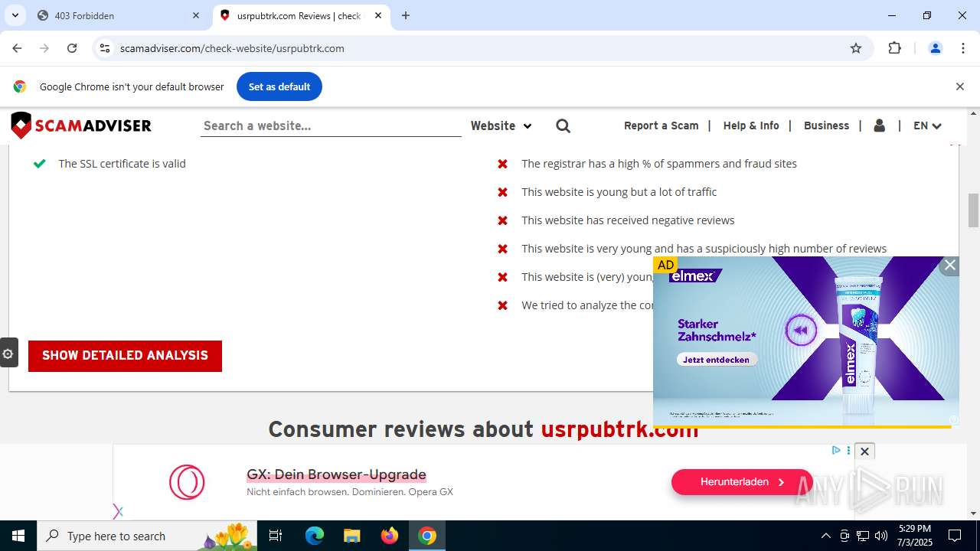Open the EN language dropdown
The width and height of the screenshot is (980, 551).
pyautogui.click(x=927, y=126)
